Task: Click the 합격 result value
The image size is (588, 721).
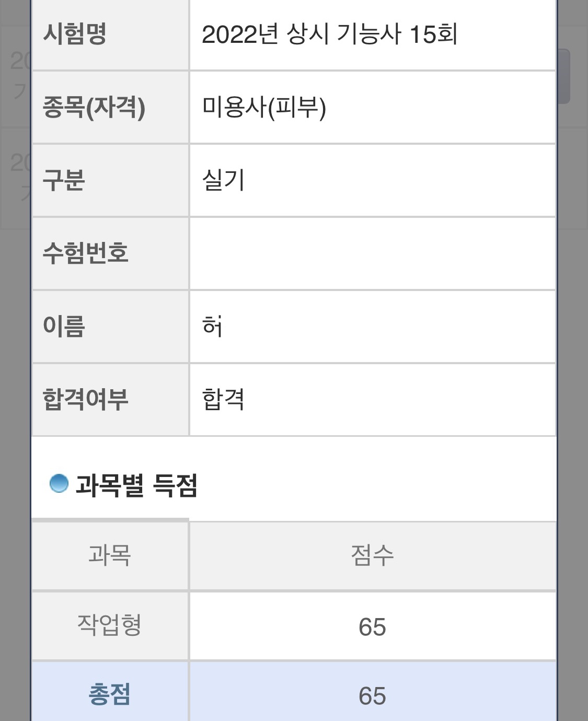Action: [223, 399]
